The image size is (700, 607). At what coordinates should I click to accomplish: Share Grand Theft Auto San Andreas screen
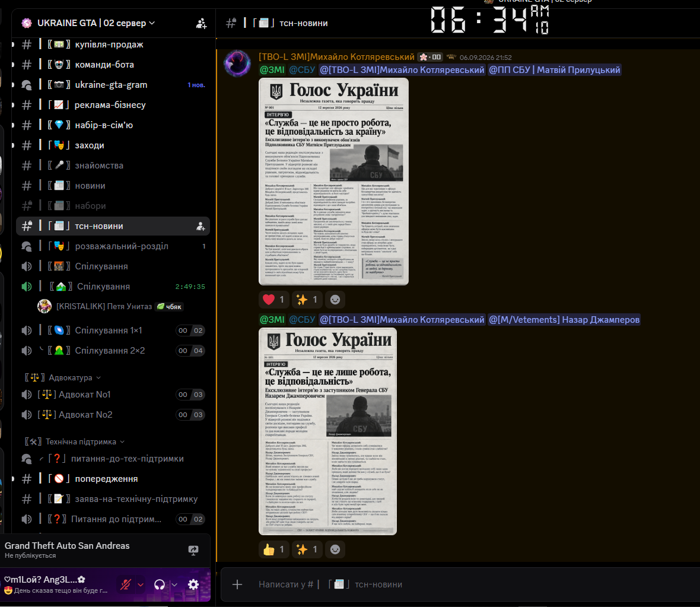[x=193, y=550]
